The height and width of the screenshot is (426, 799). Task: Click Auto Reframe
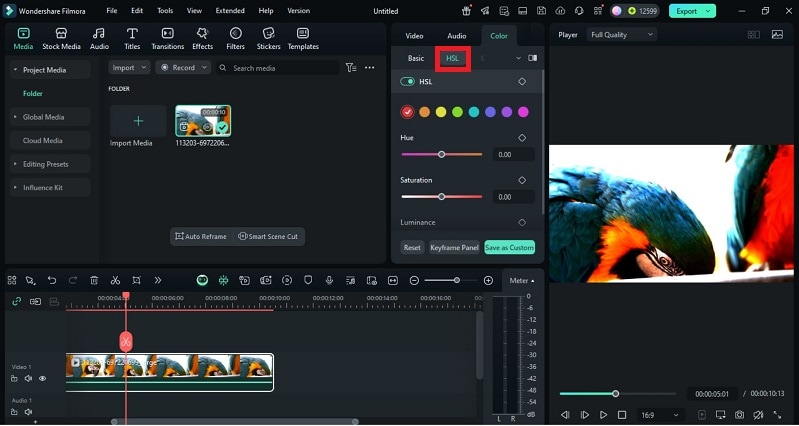[x=201, y=236]
